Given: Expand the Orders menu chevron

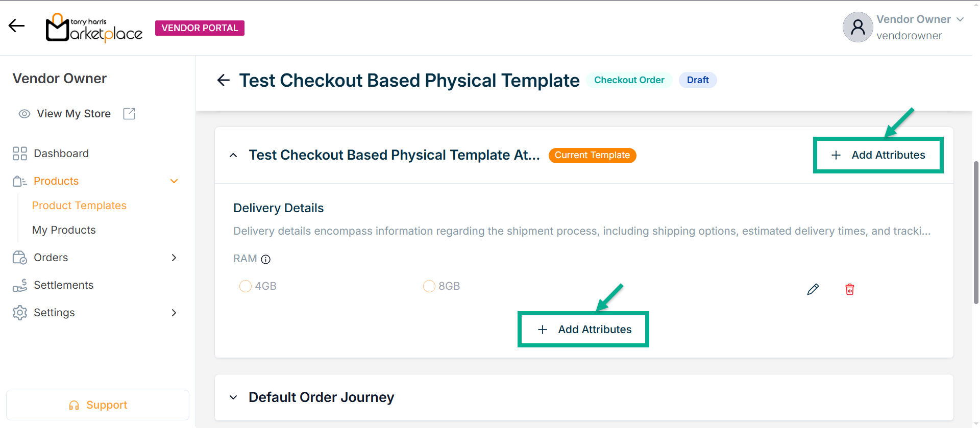Looking at the screenshot, I should point(174,258).
